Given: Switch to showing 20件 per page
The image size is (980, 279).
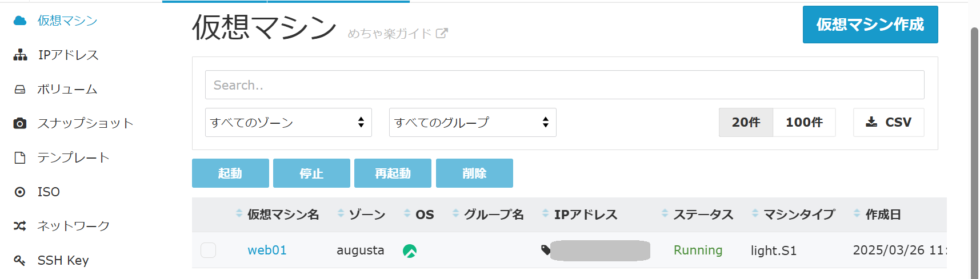Looking at the screenshot, I should tap(746, 122).
